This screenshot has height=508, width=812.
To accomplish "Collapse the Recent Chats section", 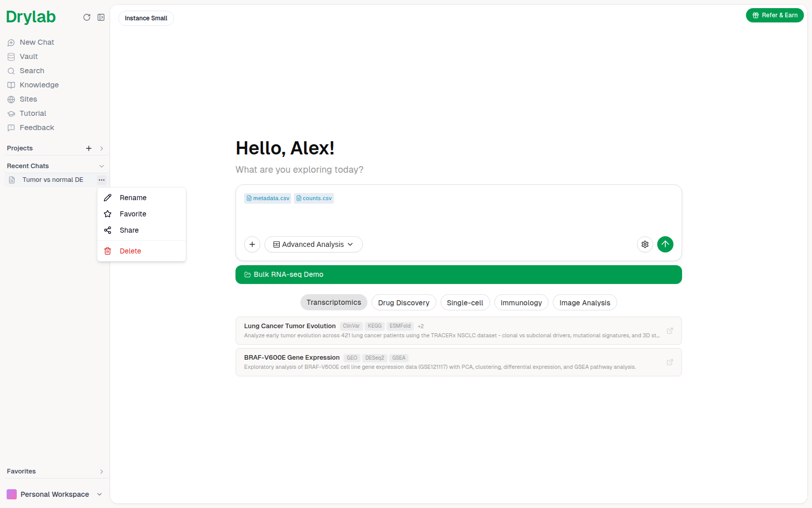I will (101, 166).
